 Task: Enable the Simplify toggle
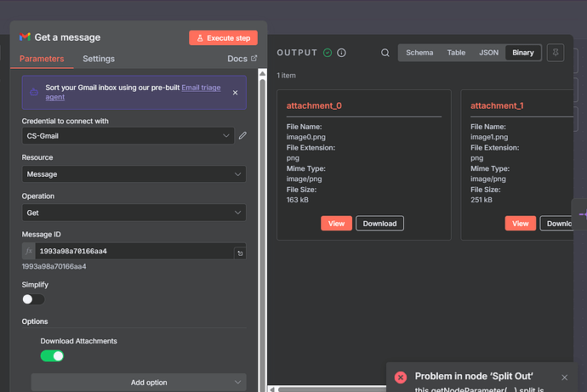click(x=33, y=299)
